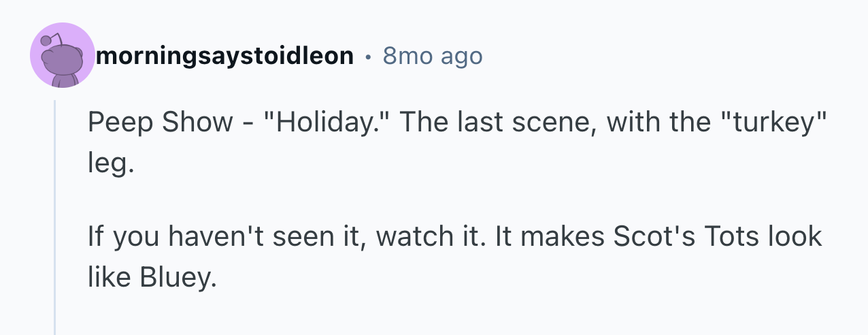This screenshot has height=335, width=868.
Task: Open morningsaystoidleon's user profile
Action: click(224, 56)
